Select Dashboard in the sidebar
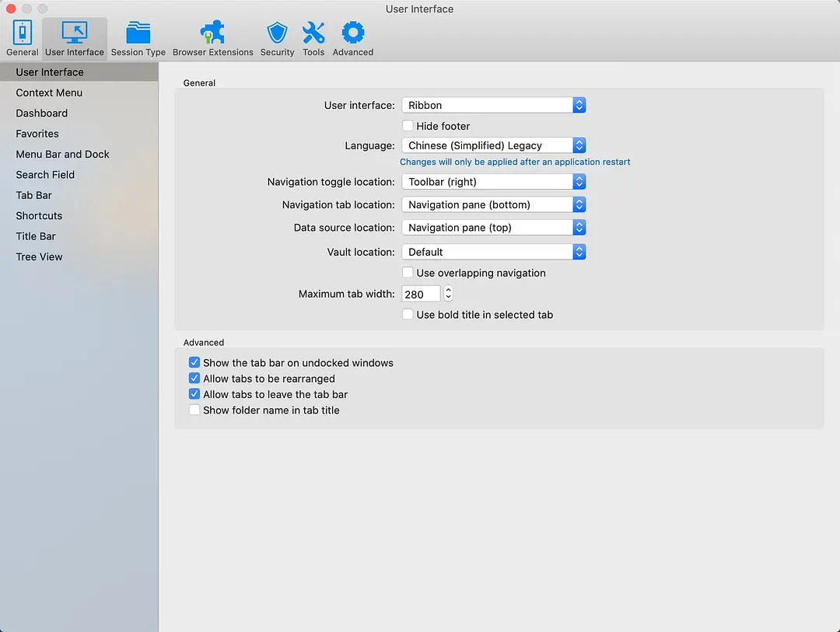The image size is (840, 632). pos(79,113)
